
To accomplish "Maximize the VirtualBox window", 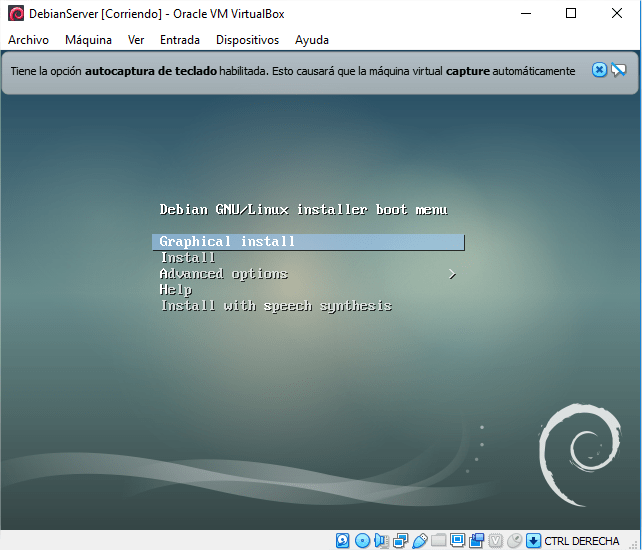I will click(571, 14).
